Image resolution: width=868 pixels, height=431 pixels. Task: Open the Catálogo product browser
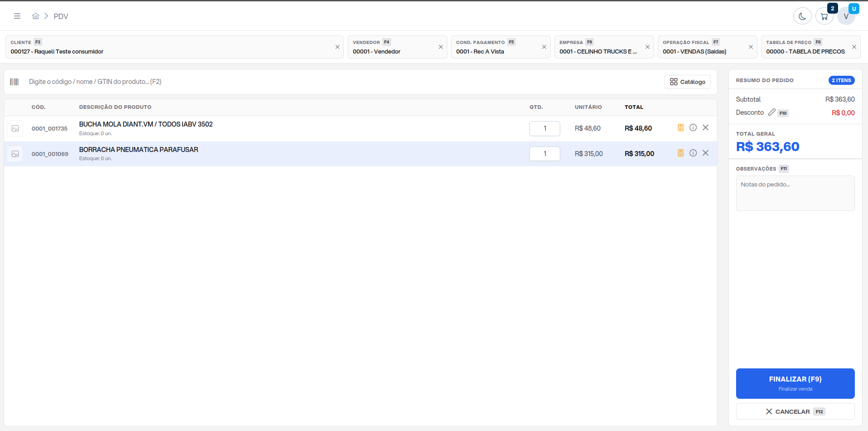click(x=687, y=82)
